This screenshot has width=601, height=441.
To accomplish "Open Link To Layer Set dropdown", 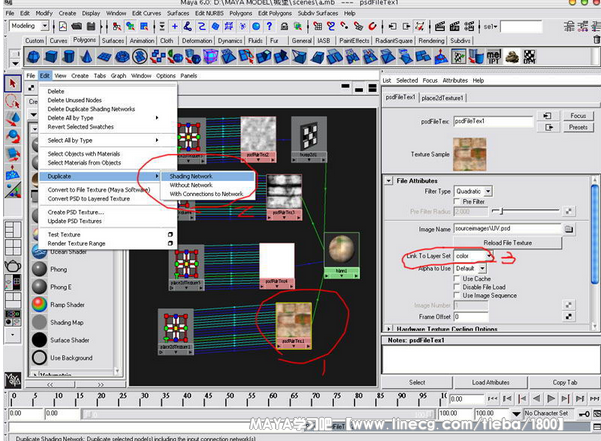I will 489,256.
